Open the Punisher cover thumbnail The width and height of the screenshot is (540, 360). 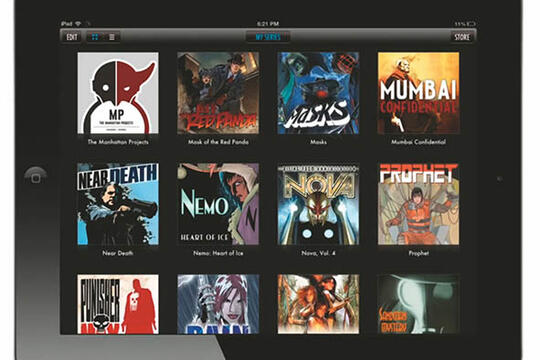pos(118,304)
